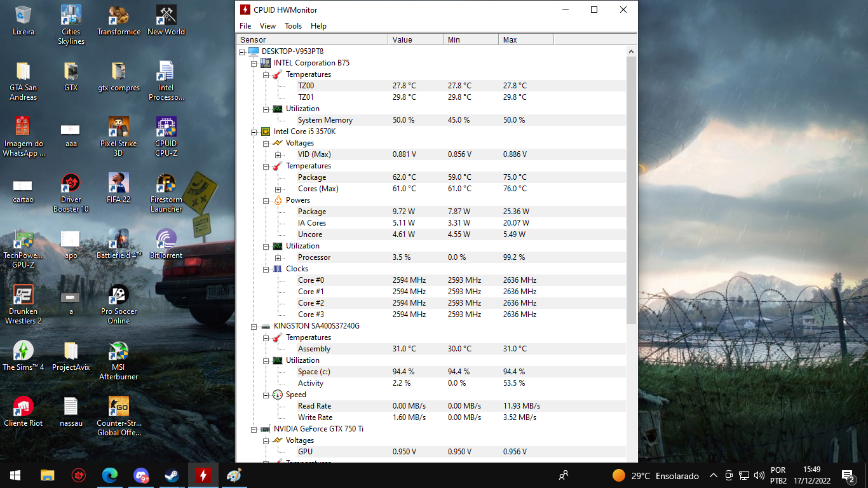Launch the Firestorm Launcher icon

(x=166, y=193)
